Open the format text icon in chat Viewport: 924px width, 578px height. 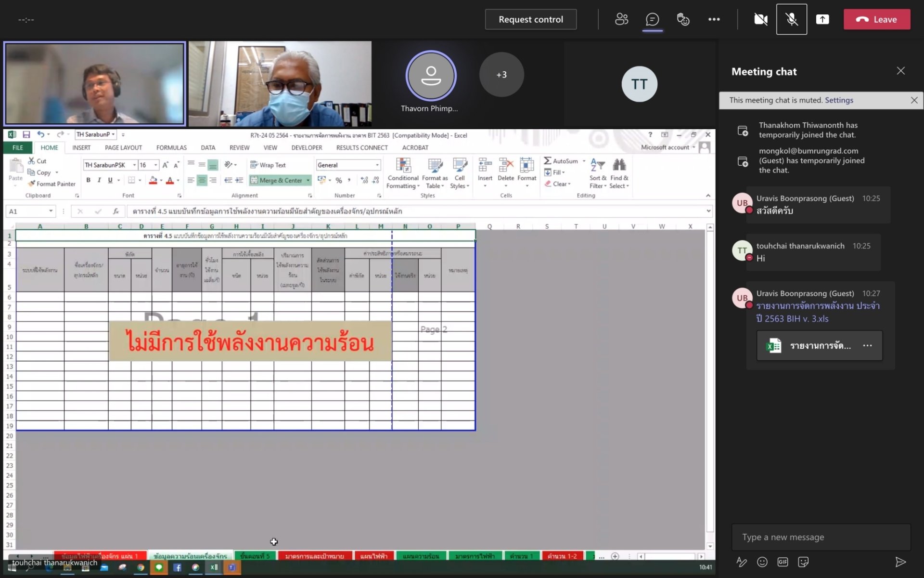(x=741, y=562)
